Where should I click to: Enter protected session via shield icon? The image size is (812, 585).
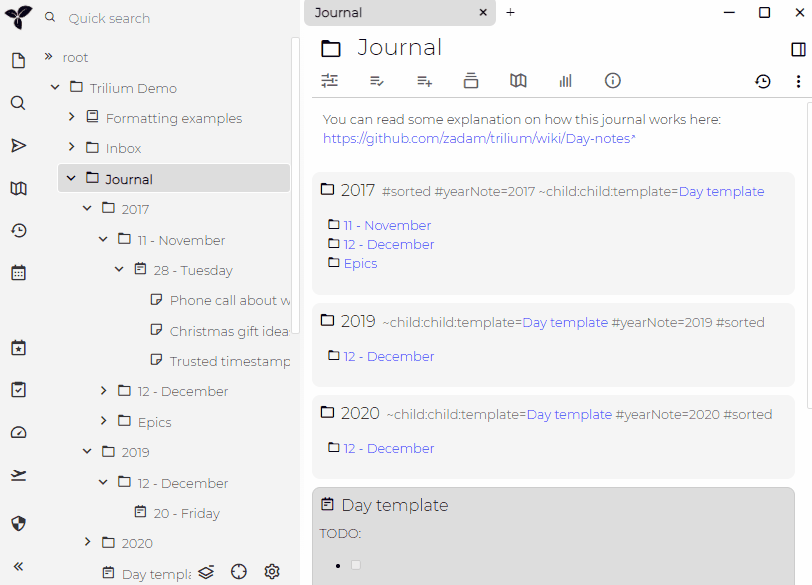[18, 523]
